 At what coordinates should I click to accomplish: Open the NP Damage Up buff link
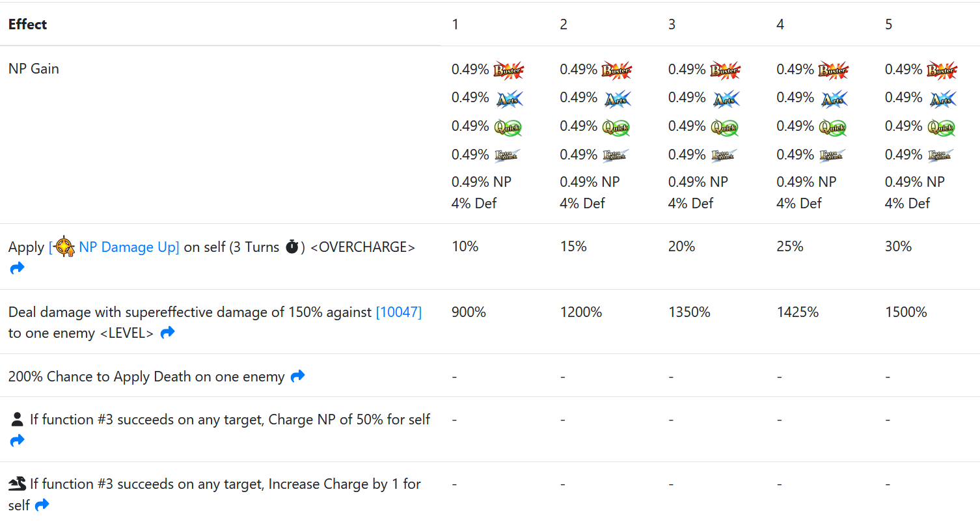coord(129,247)
